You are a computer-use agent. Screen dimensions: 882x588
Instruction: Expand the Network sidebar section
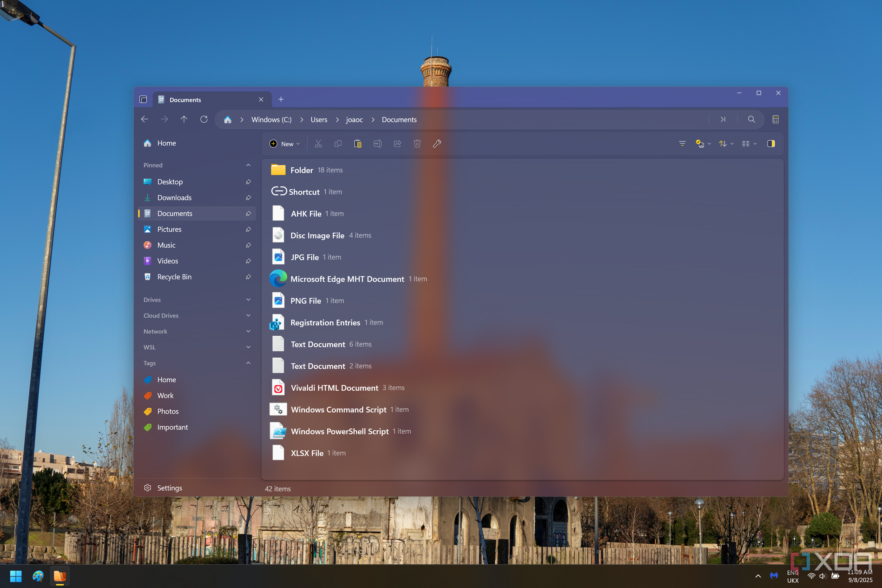point(248,331)
